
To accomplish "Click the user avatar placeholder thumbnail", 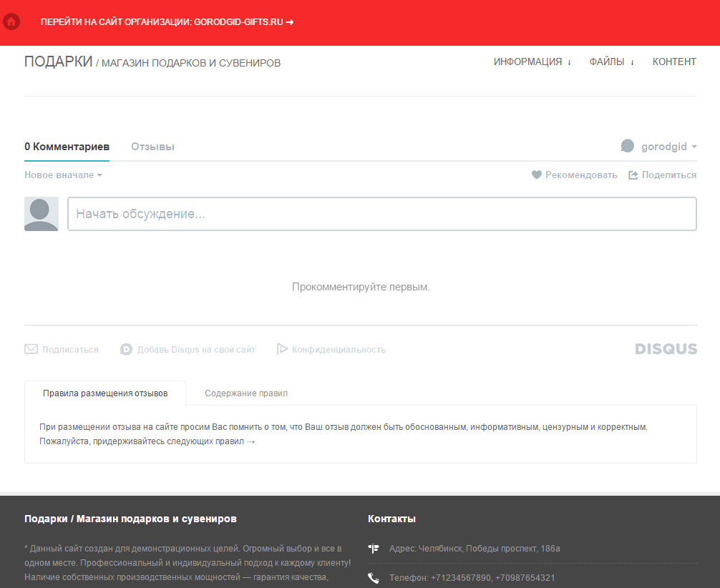I will 42,214.
